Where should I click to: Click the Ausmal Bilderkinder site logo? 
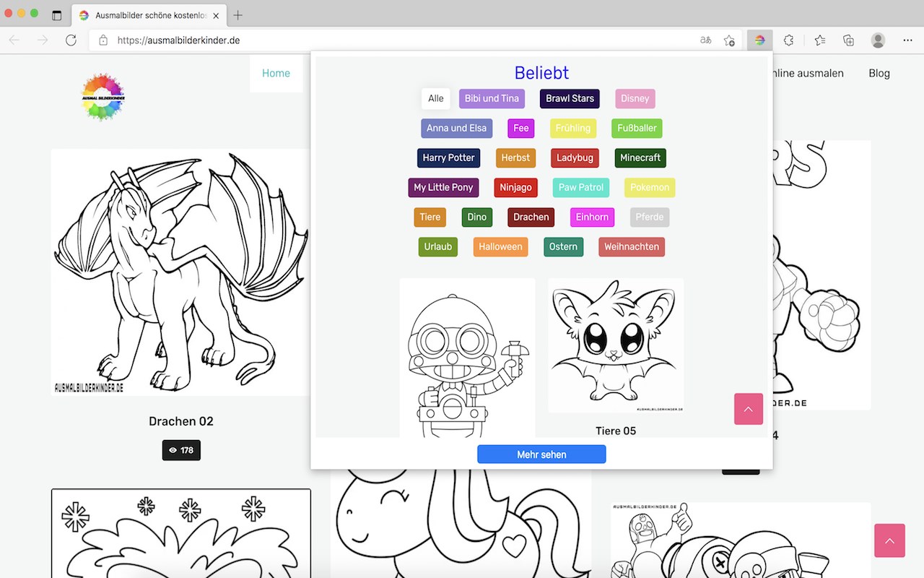point(103,96)
